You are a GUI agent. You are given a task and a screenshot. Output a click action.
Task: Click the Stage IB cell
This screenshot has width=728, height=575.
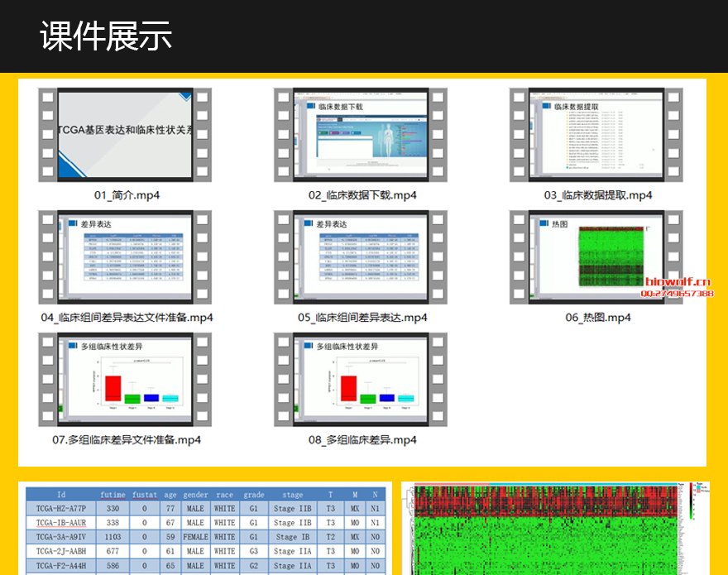(293, 537)
